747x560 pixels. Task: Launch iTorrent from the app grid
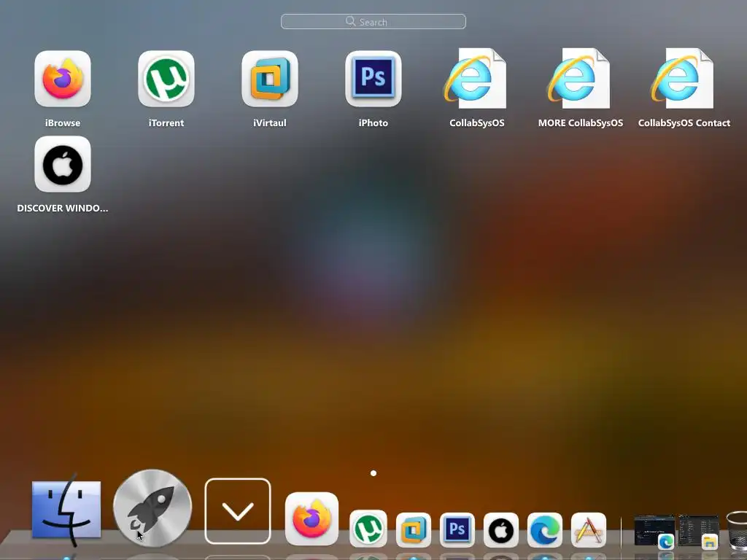tap(166, 79)
